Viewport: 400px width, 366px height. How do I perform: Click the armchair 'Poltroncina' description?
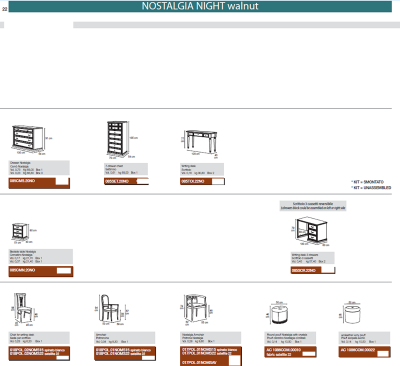click(x=125, y=338)
